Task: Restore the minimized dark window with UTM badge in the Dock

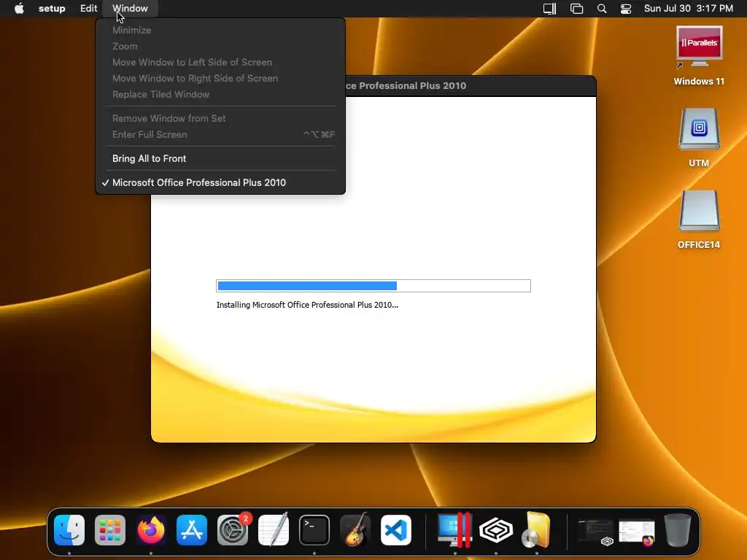Action: click(x=595, y=532)
